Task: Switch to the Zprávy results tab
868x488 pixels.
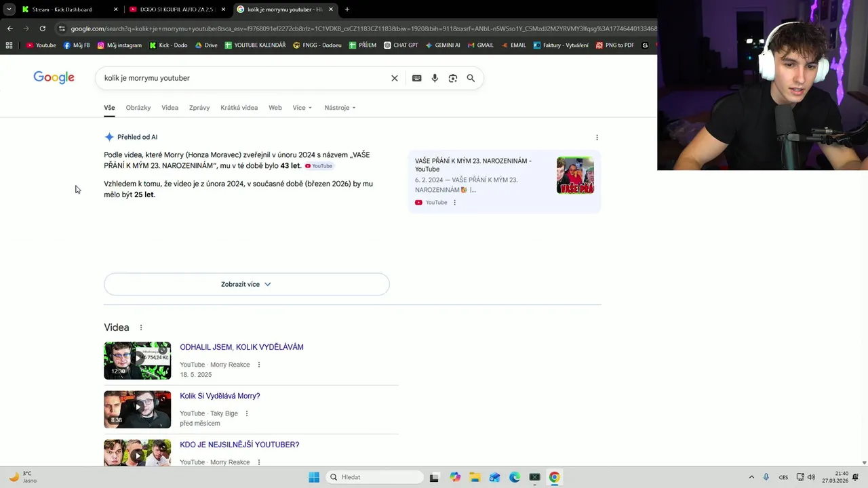Action: click(x=199, y=108)
